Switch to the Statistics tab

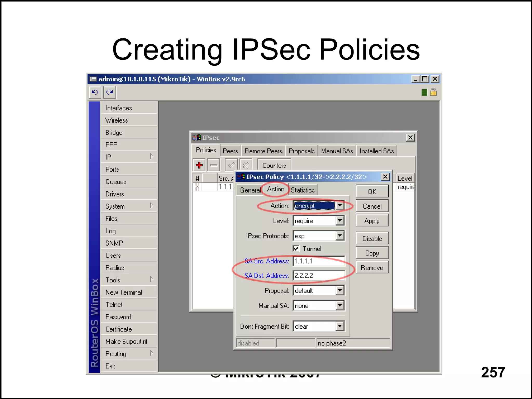[x=303, y=190]
